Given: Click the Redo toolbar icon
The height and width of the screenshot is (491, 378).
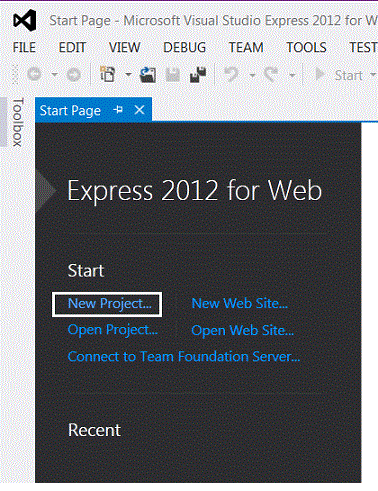Looking at the screenshot, I should (271, 74).
